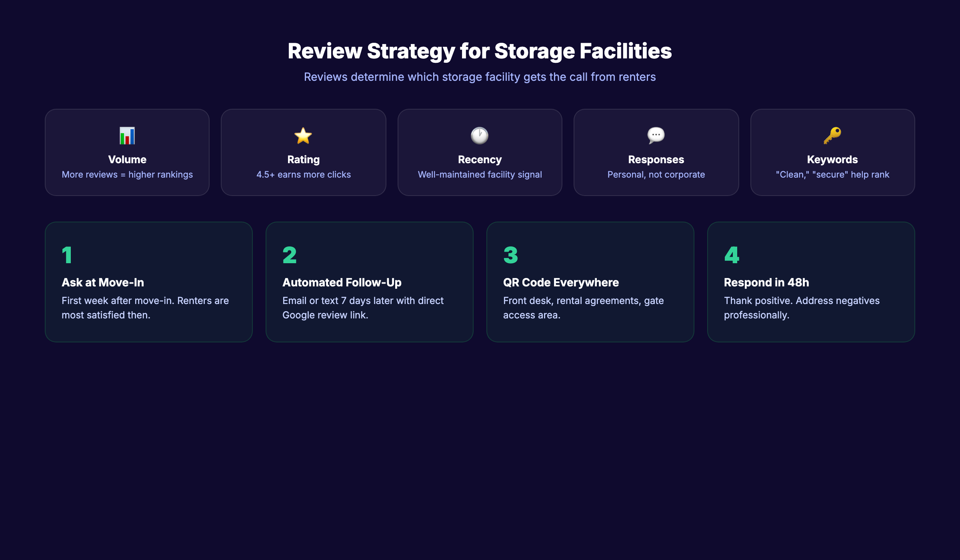Image resolution: width=960 pixels, height=560 pixels.
Task: Click the clock icon above Recency
Action: pyautogui.click(x=480, y=136)
